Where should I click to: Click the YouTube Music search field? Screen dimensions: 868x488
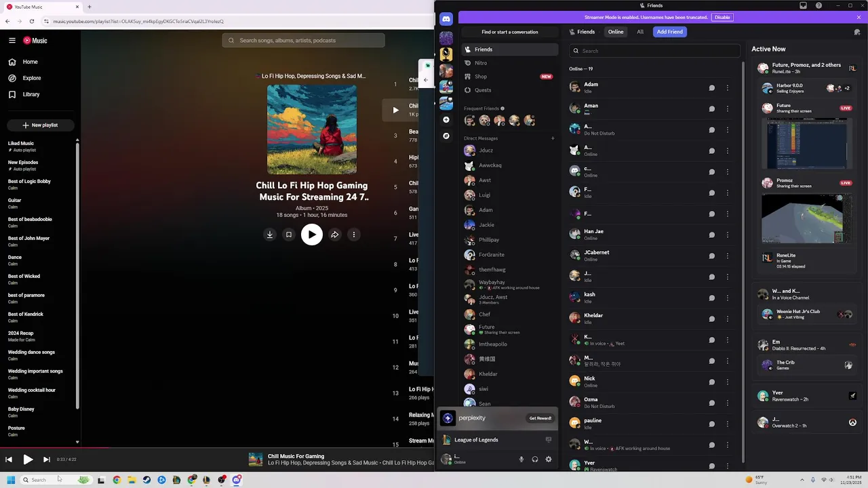(x=303, y=41)
